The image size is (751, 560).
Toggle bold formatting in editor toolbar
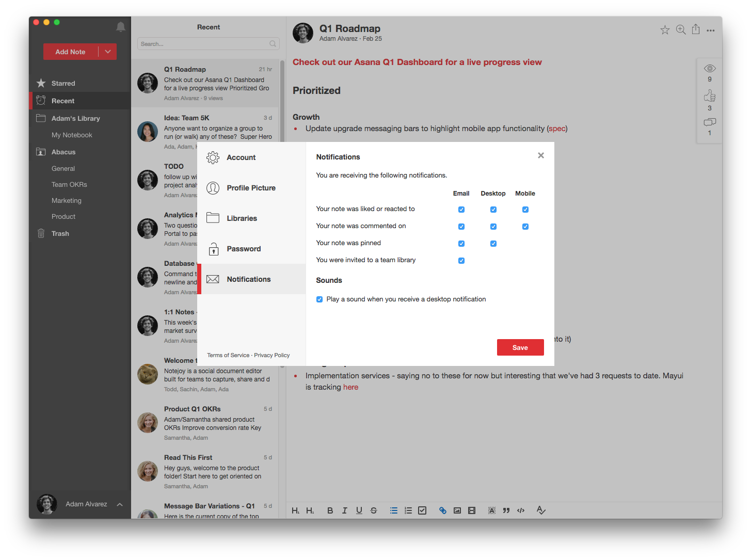tap(330, 510)
